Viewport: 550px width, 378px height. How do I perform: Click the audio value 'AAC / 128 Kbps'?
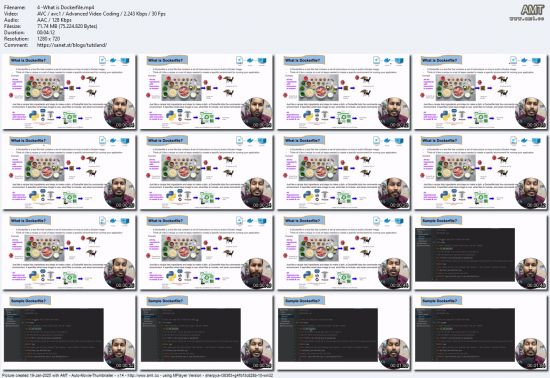coord(54,20)
